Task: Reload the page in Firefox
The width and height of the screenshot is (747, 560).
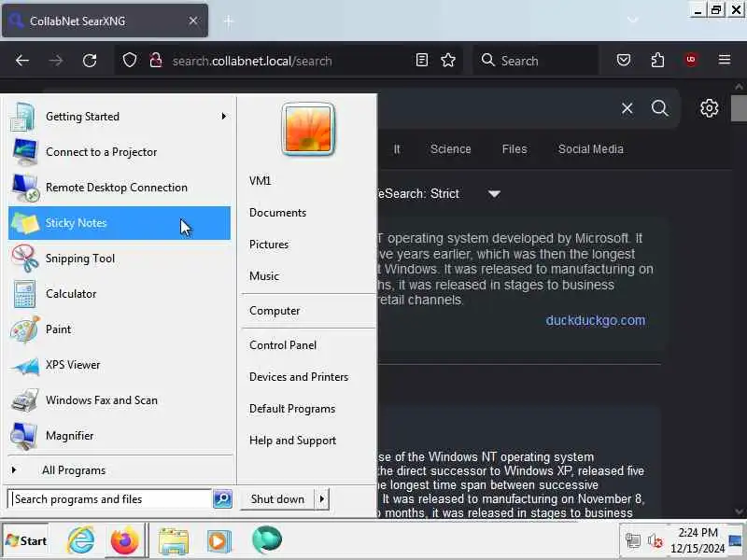Action: 90,61
